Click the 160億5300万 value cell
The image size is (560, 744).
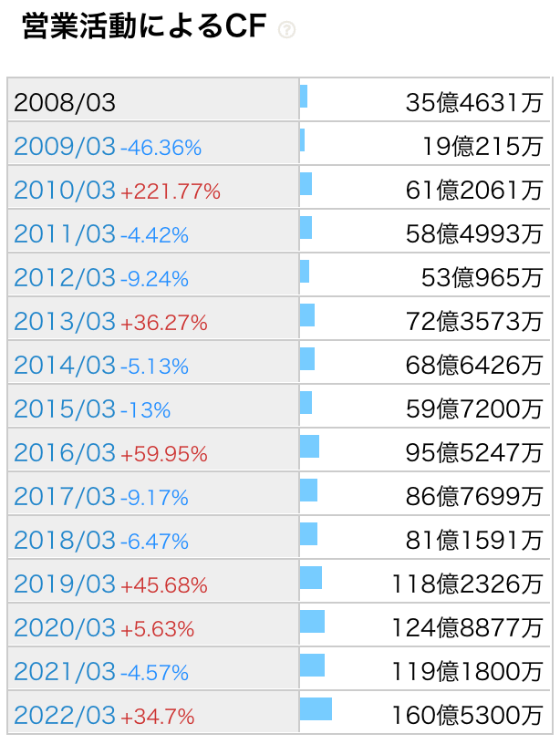tap(467, 716)
